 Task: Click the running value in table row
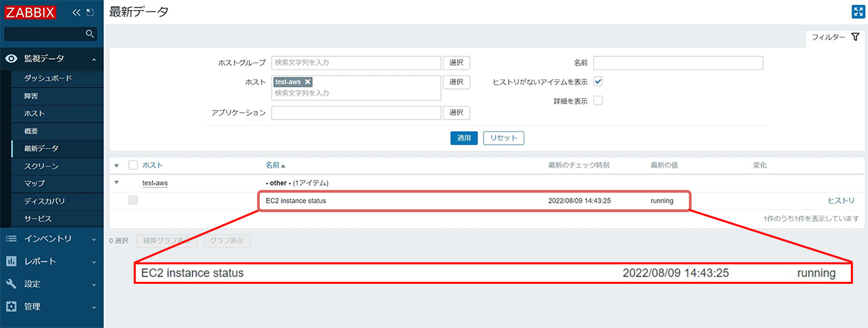coord(662,200)
